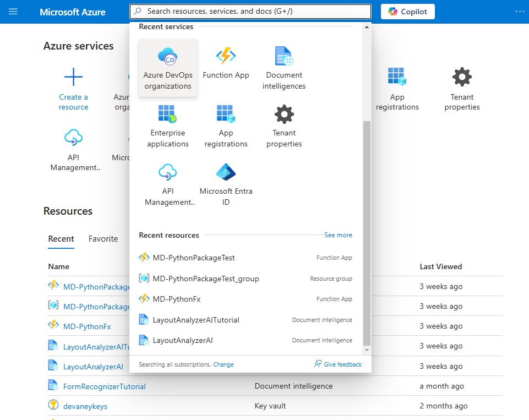The image size is (529, 420).
Task: Open Tenant properties in the Recent services dropdown
Action: [x=284, y=126]
